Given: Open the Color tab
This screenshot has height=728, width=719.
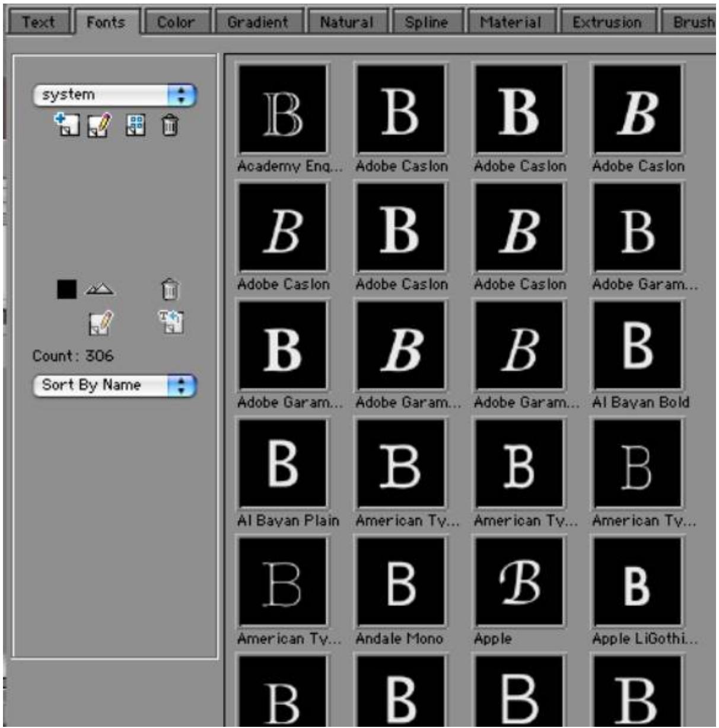Looking at the screenshot, I should pyautogui.click(x=176, y=23).
